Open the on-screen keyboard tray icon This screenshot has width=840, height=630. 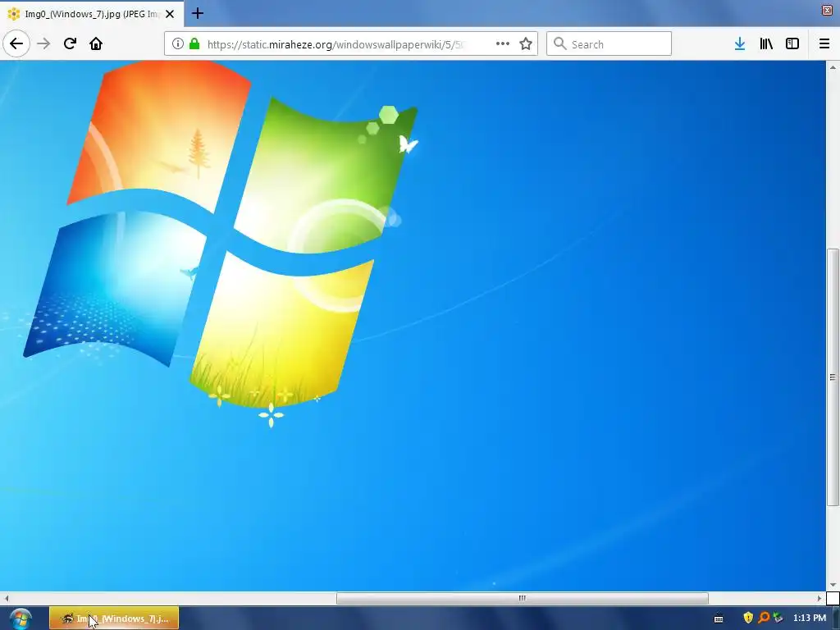(x=719, y=619)
